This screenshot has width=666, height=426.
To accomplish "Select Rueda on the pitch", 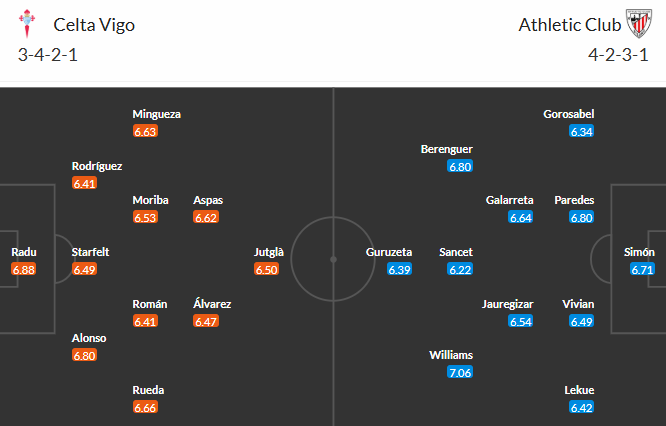I will (148, 390).
